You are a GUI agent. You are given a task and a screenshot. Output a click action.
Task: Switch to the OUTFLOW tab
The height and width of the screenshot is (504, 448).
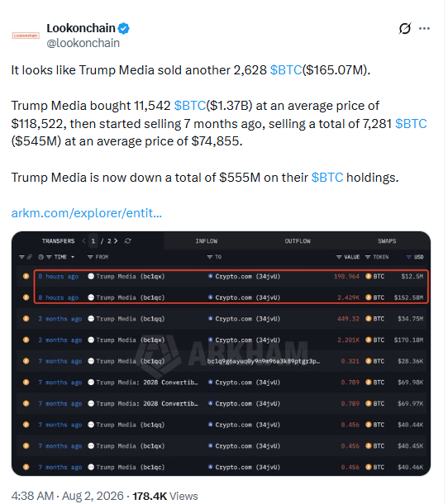click(298, 240)
